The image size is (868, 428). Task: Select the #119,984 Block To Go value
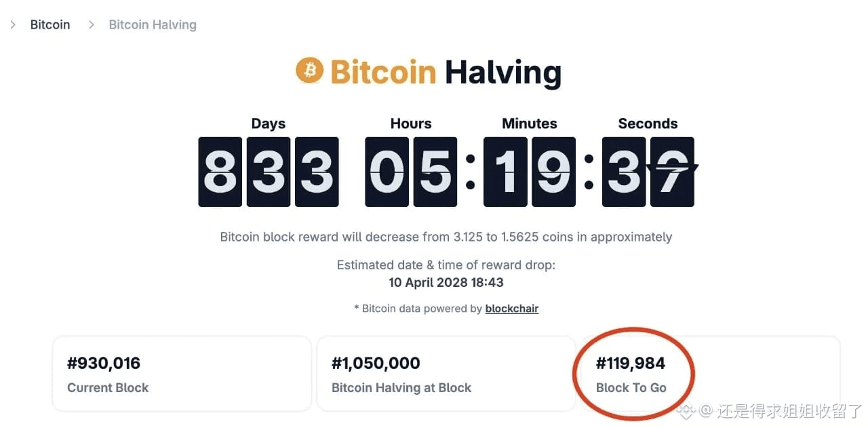(x=631, y=364)
